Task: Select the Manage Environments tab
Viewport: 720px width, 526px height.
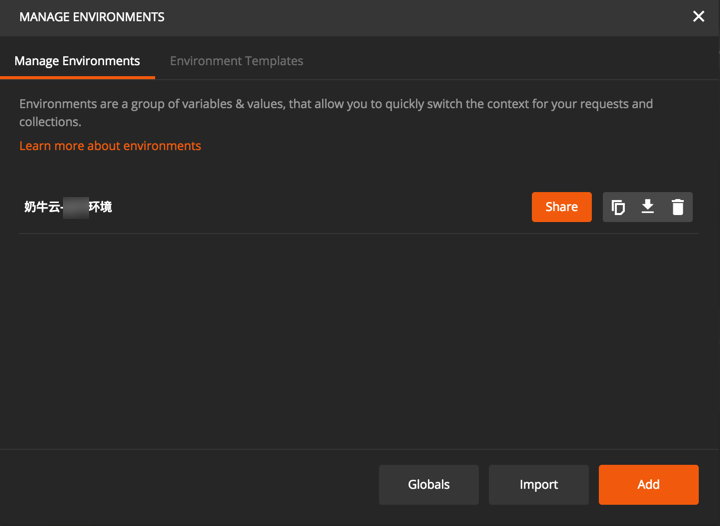Action: 77,61
